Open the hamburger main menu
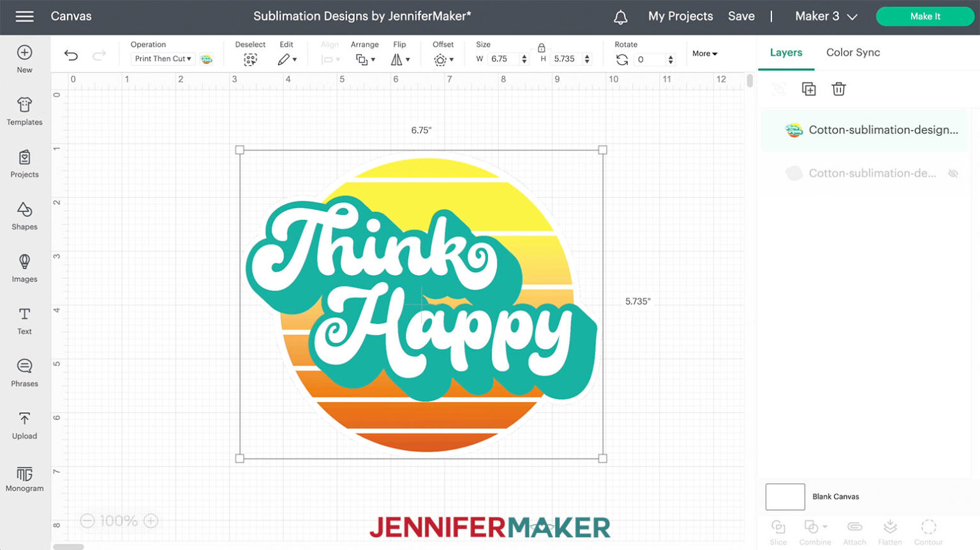This screenshot has height=550, width=980. (24, 17)
